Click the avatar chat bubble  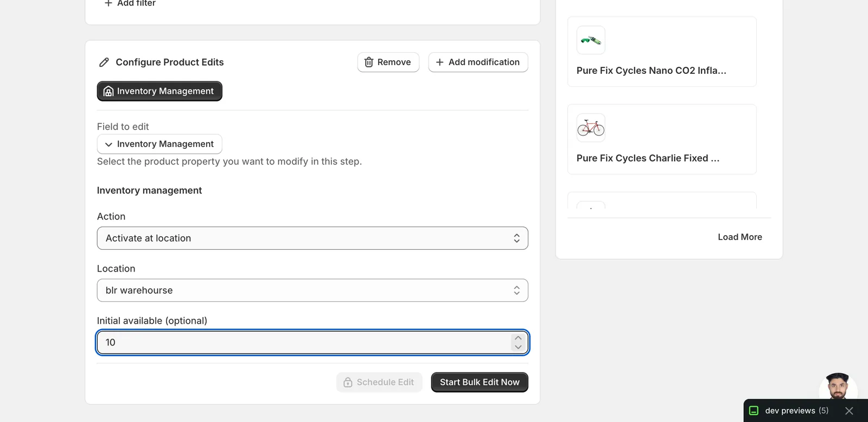point(838,386)
